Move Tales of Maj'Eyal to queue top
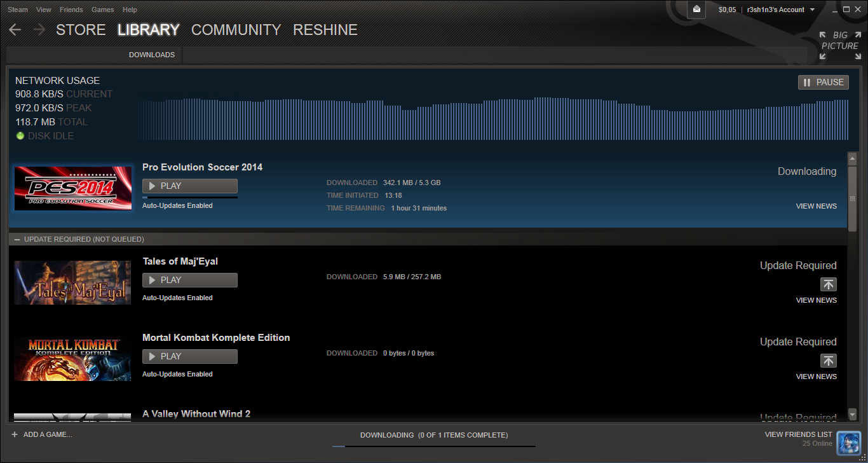868x463 pixels. click(x=829, y=284)
